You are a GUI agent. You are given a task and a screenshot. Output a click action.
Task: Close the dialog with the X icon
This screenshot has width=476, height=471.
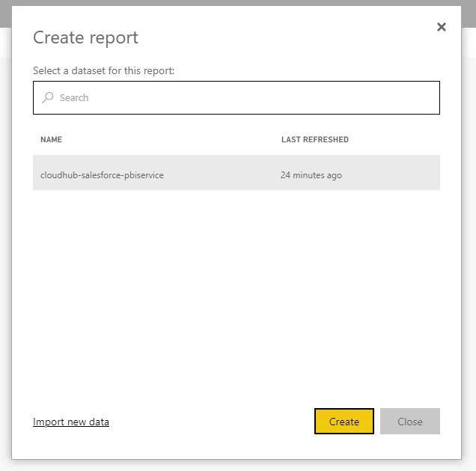click(441, 27)
